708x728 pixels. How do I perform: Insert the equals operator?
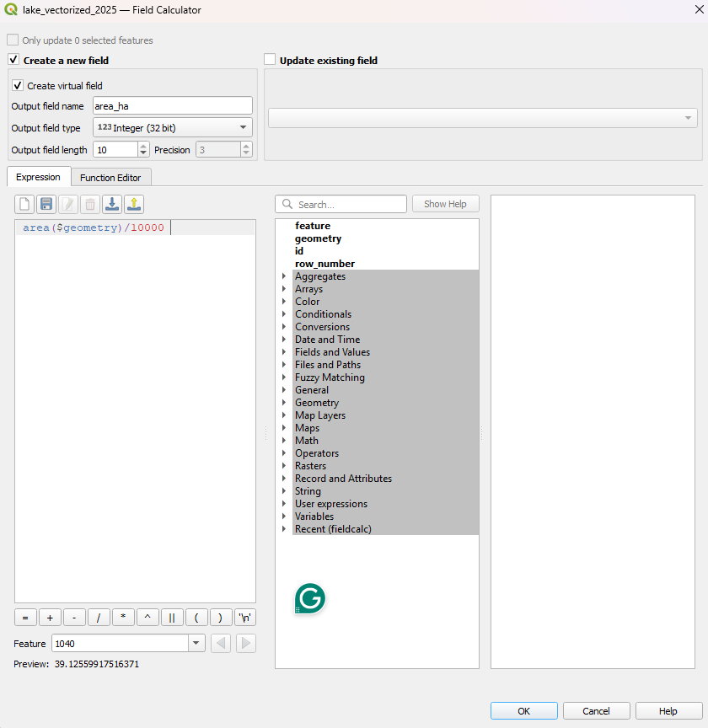(x=25, y=618)
